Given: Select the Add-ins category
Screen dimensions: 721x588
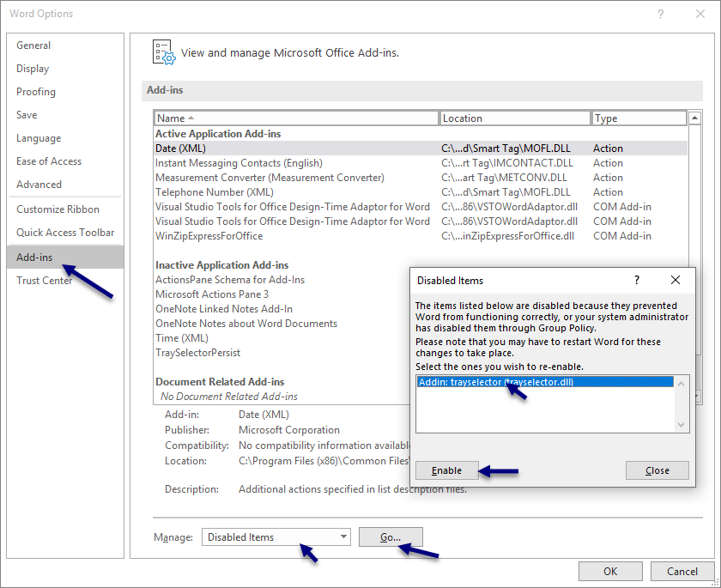Looking at the screenshot, I should (65, 257).
